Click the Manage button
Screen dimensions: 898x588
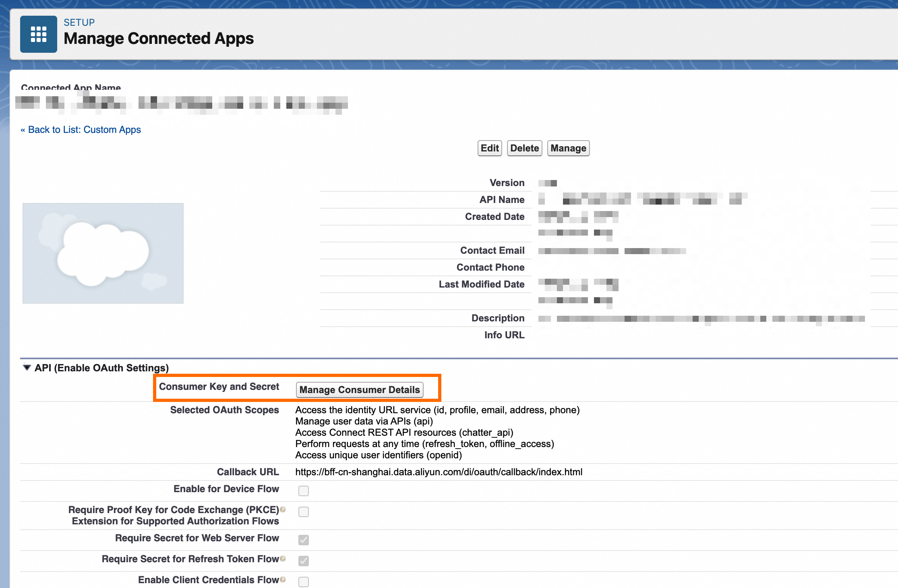[568, 148]
